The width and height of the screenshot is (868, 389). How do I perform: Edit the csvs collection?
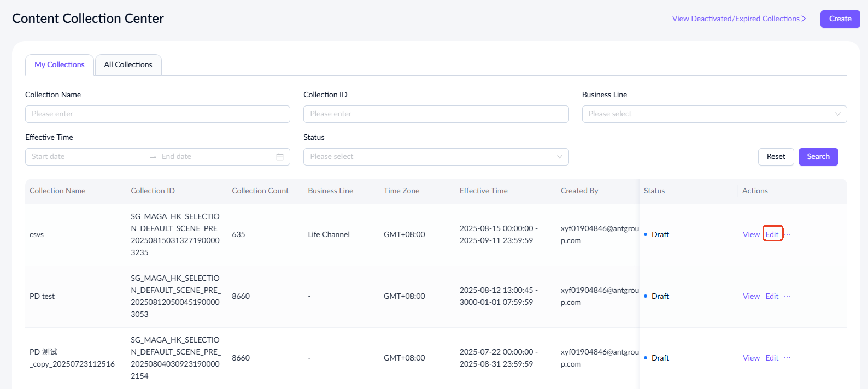[x=772, y=234]
